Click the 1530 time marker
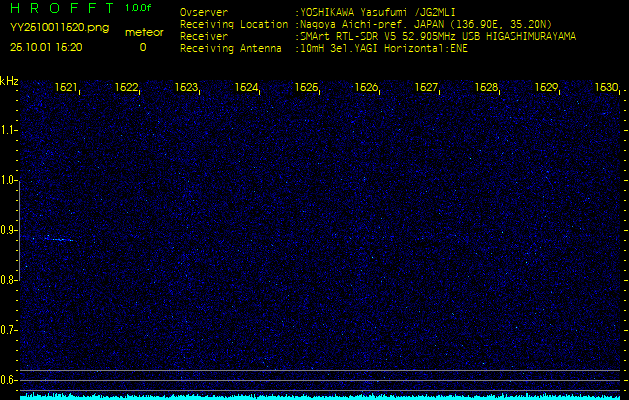The height and width of the screenshot is (400, 629). [605, 88]
